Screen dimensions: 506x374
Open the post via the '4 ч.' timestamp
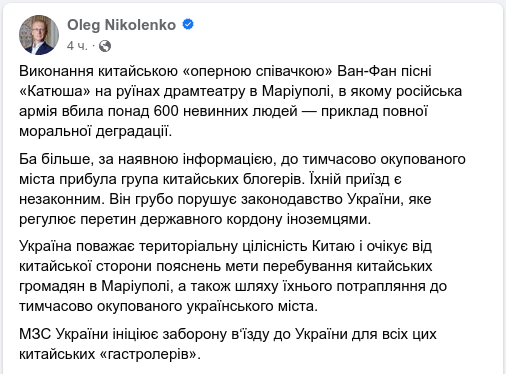(77, 46)
